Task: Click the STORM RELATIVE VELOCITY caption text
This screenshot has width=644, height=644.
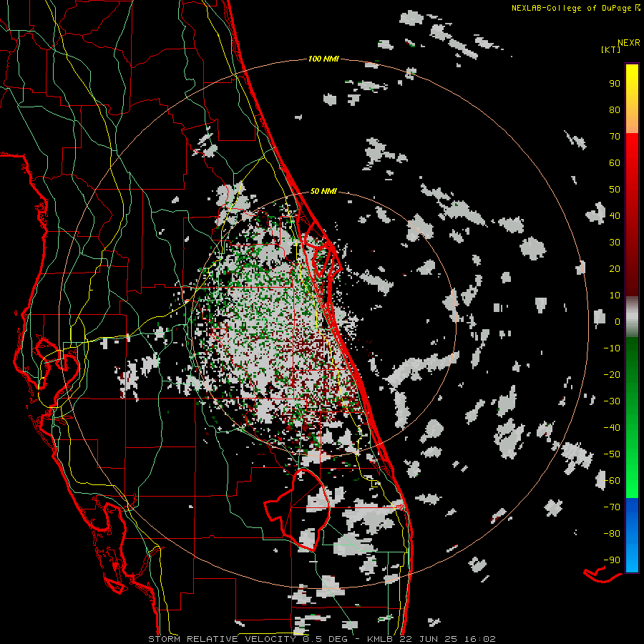Action: coord(222,639)
